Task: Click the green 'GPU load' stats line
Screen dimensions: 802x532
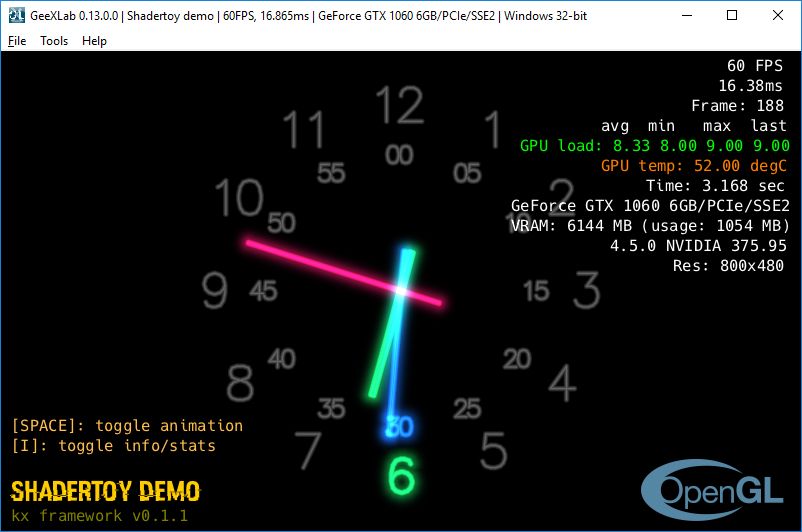Action: click(655, 145)
